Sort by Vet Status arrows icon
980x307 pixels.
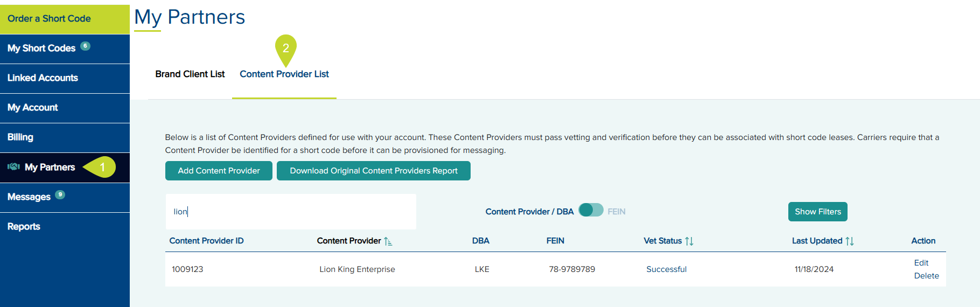(689, 241)
